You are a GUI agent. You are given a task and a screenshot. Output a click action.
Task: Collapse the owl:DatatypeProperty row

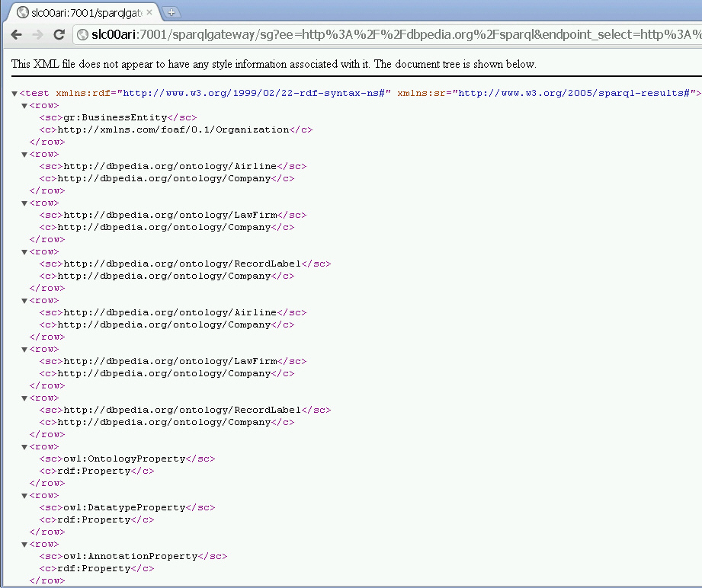(x=24, y=496)
